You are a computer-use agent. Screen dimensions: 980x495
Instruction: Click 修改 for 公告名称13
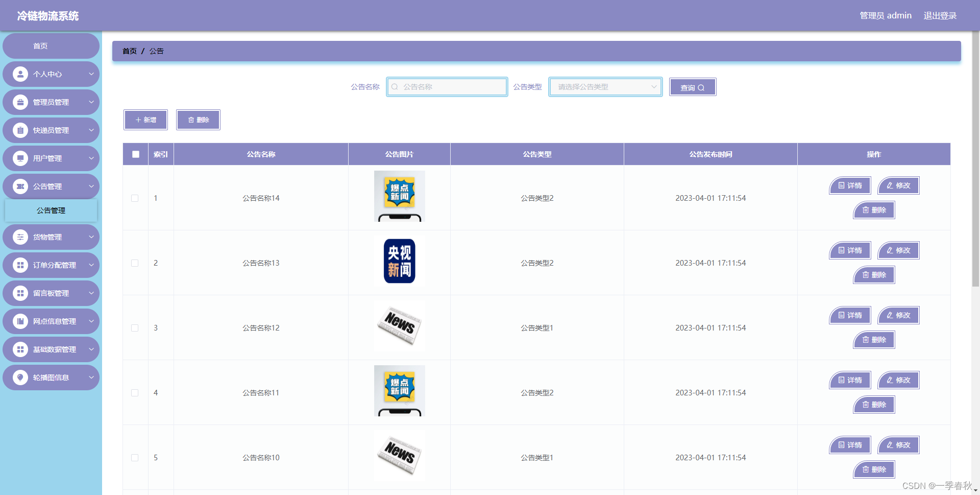click(x=898, y=250)
